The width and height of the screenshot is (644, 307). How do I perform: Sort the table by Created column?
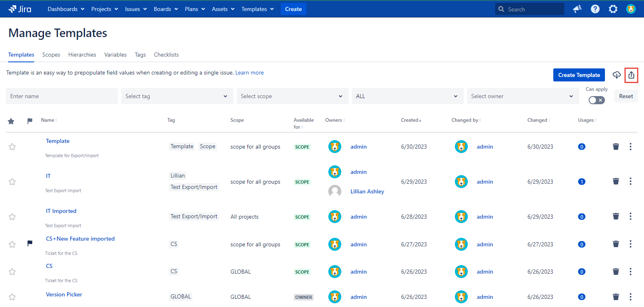(411, 120)
